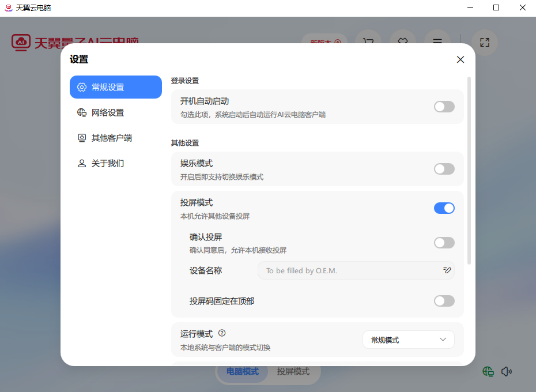536x392 pixels.
Task: Click the text 开启后即支持切换娱乐模式
Action: click(222, 177)
